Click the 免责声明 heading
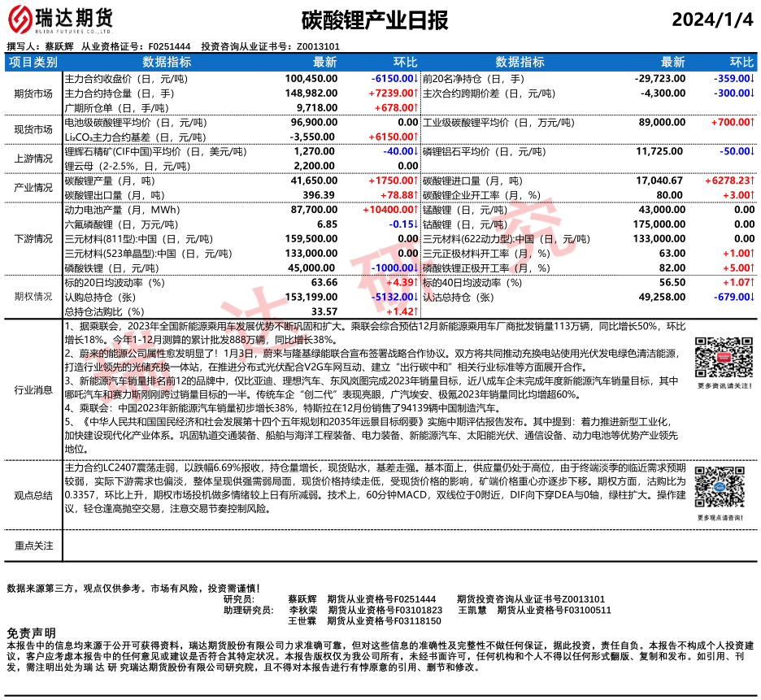Image resolution: width=761 pixels, height=700 pixels. pyautogui.click(x=31, y=633)
